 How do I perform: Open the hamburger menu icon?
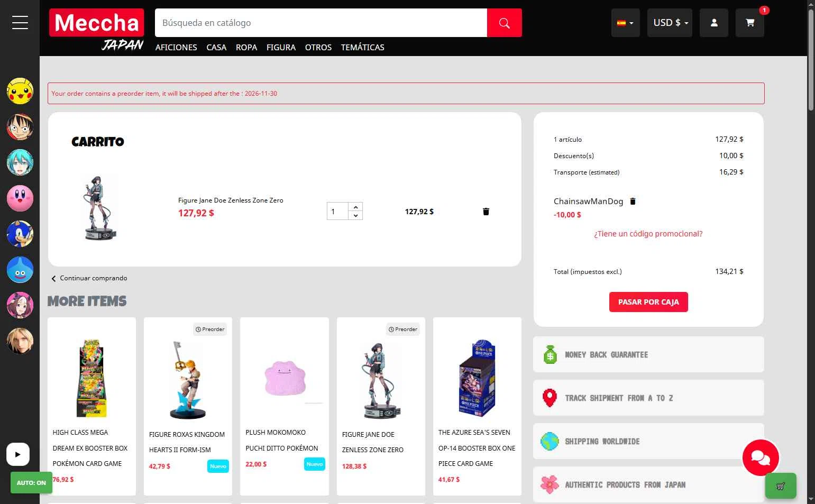pos(20,22)
